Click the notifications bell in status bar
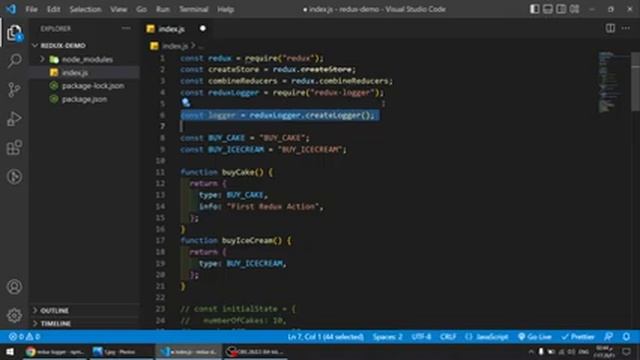640x360 pixels. pos(626,337)
